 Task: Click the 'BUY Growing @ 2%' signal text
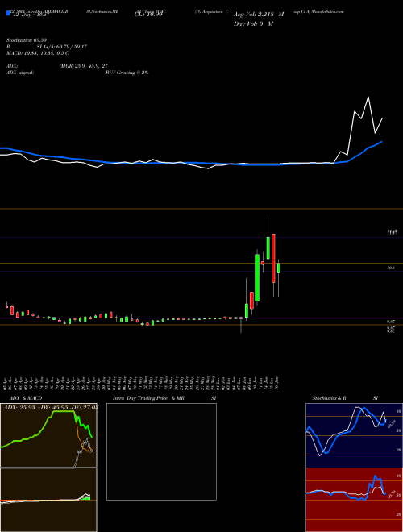[x=127, y=73]
